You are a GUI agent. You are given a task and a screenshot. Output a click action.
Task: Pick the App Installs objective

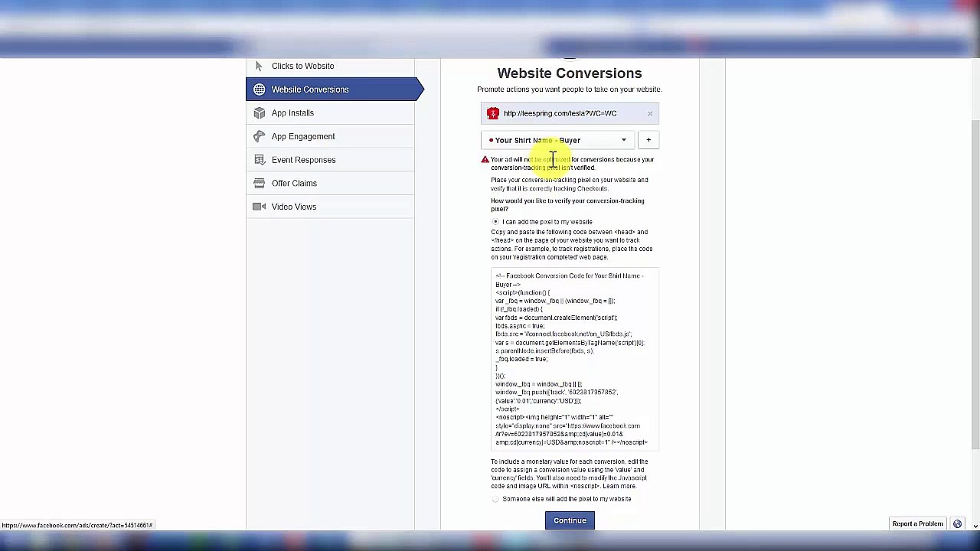click(330, 113)
